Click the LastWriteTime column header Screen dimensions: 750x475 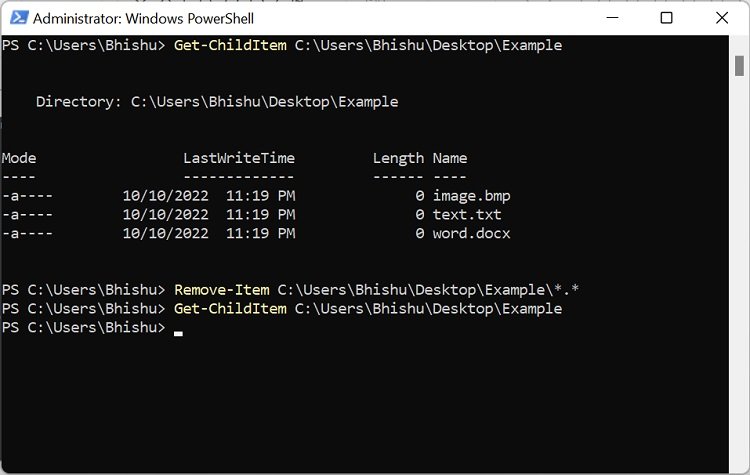(x=239, y=158)
